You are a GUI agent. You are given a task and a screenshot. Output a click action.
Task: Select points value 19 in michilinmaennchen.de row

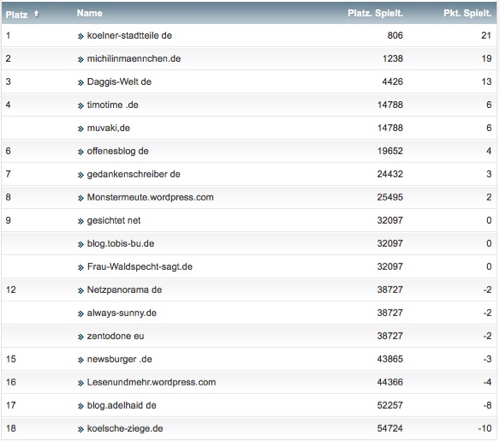tap(487, 59)
